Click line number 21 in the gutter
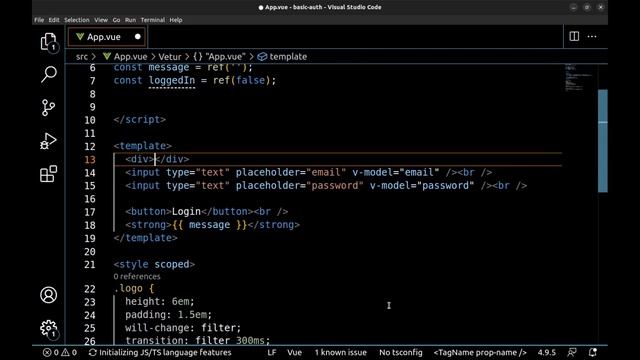 coord(90,264)
